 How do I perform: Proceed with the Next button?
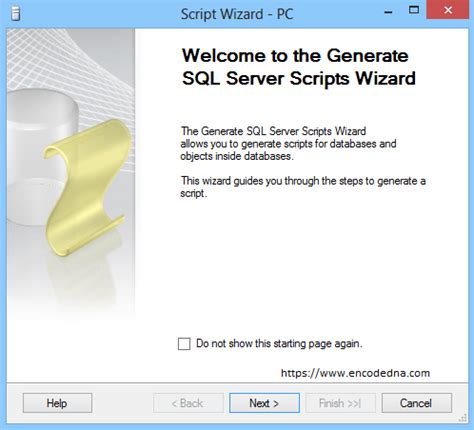[x=264, y=403]
